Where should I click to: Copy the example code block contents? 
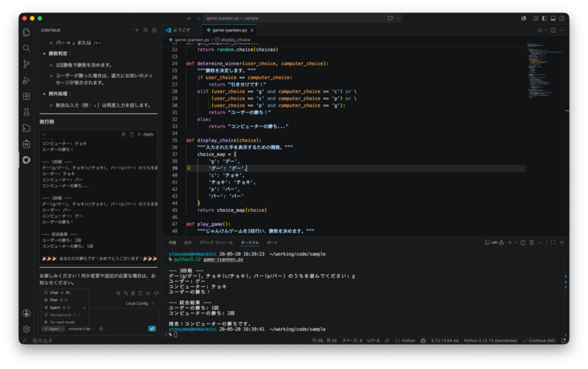pos(131,134)
